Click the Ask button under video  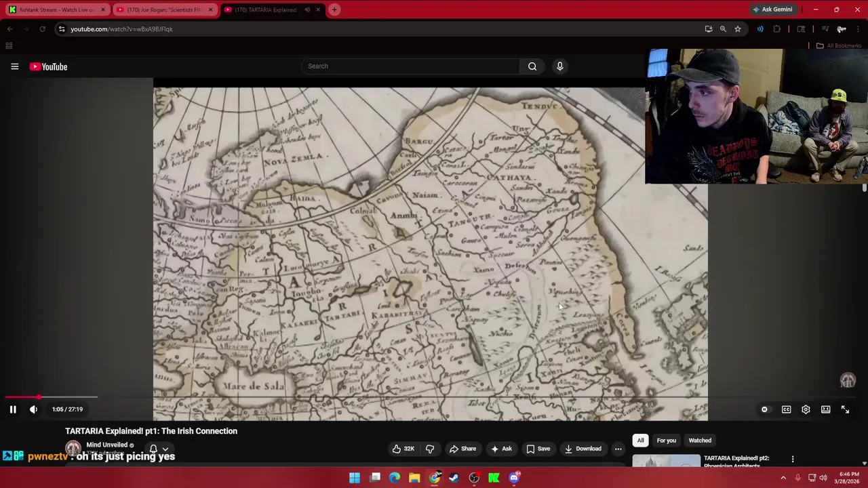point(500,449)
